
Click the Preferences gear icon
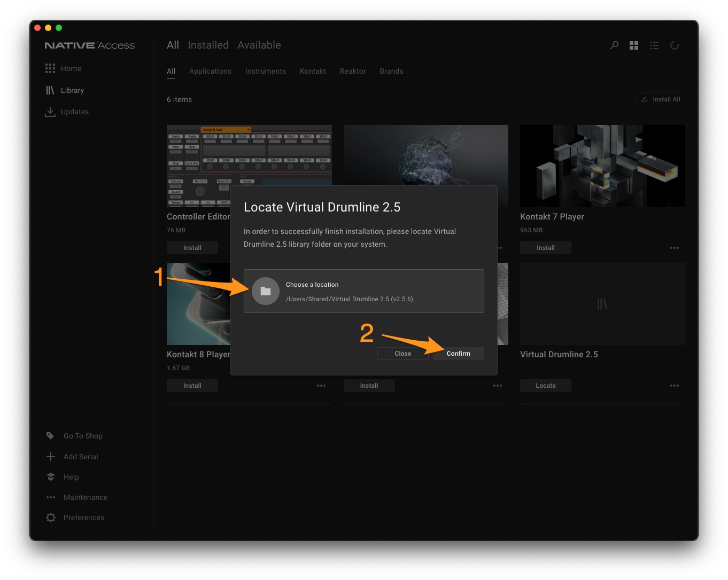point(51,518)
